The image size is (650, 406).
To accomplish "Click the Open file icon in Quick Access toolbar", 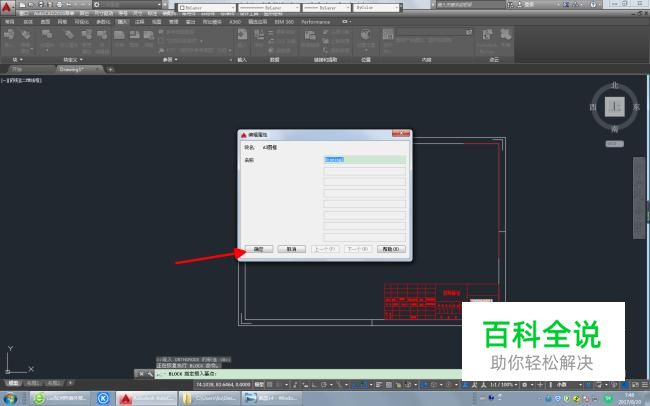I will [31, 5].
